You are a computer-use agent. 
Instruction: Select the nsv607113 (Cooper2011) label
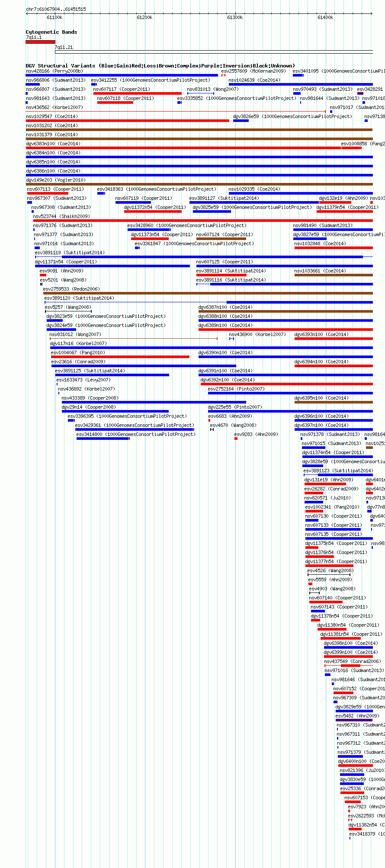coord(55,189)
